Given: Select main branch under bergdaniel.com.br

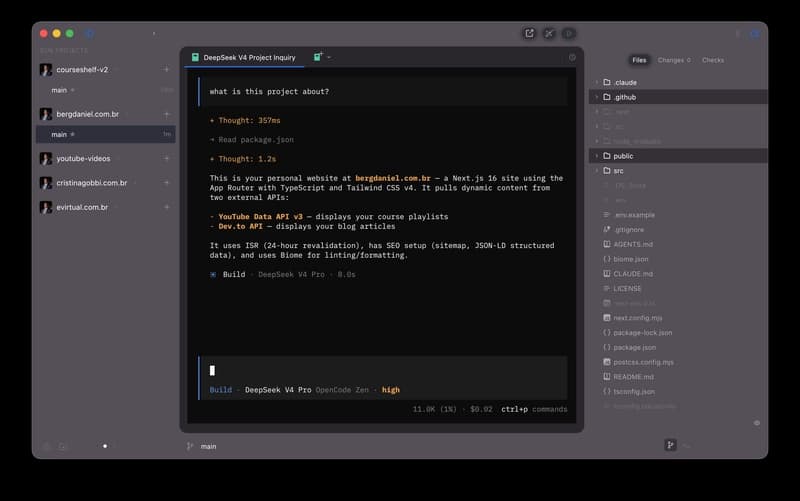Looking at the screenshot, I should coord(106,135).
